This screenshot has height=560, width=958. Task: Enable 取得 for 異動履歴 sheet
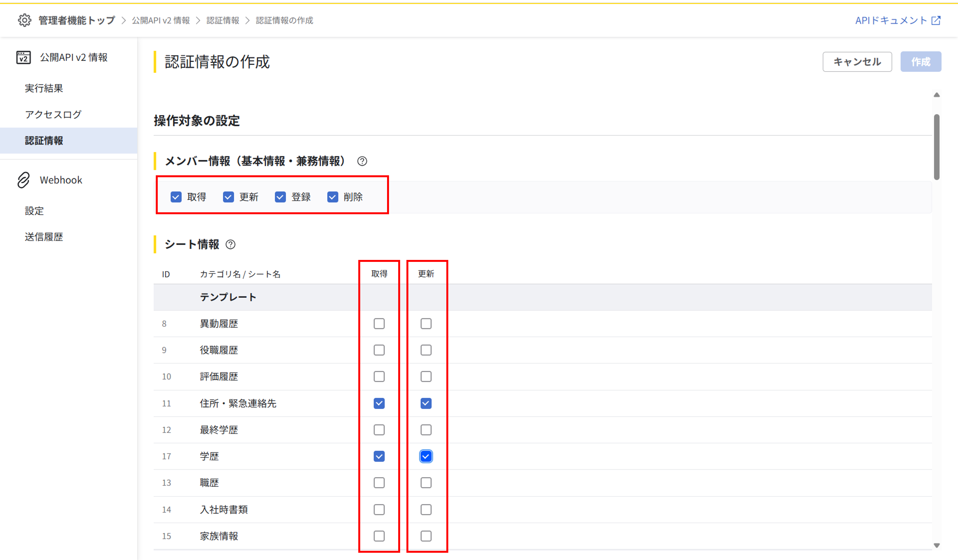pos(379,323)
